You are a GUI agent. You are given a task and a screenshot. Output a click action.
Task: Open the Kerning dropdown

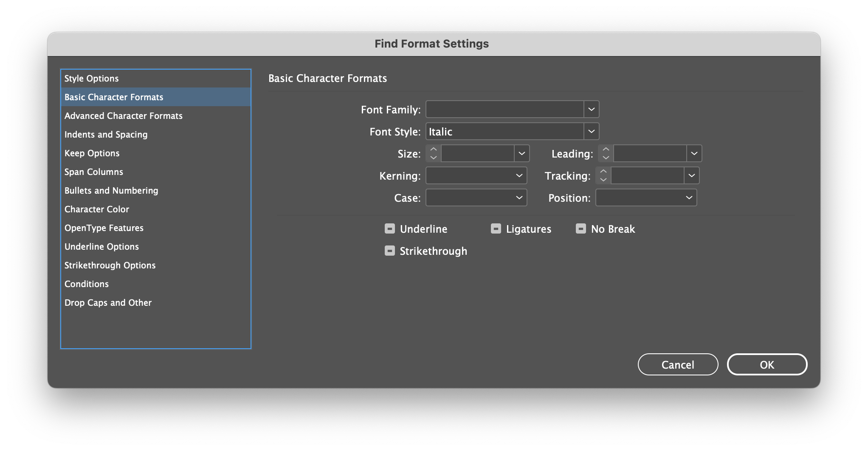point(519,175)
